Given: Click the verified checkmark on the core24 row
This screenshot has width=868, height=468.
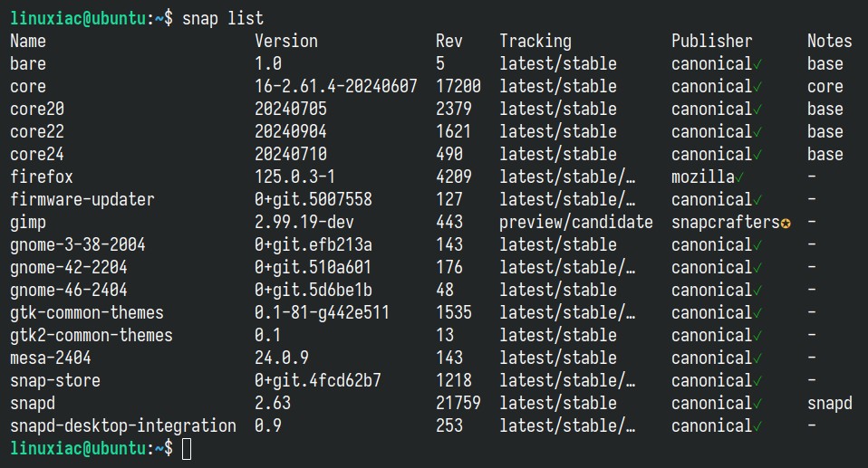Looking at the screenshot, I should (x=757, y=156).
